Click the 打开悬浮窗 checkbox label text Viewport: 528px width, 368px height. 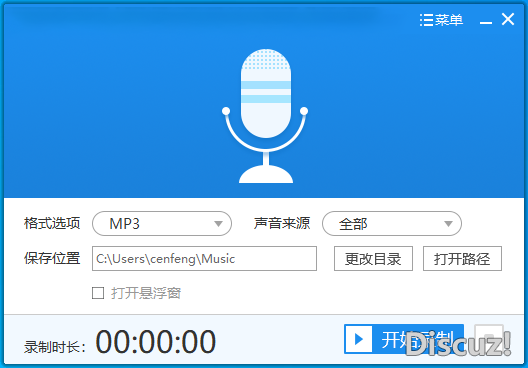(146, 293)
